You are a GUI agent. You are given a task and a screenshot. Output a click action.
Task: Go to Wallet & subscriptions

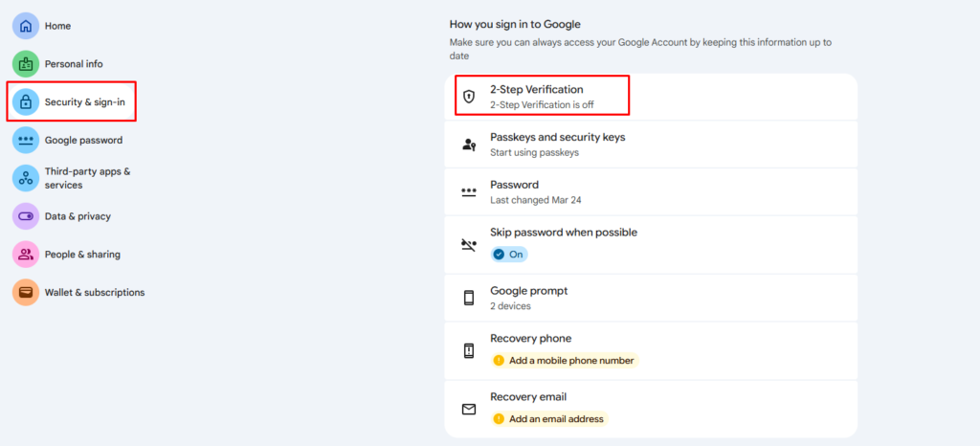[x=95, y=292]
